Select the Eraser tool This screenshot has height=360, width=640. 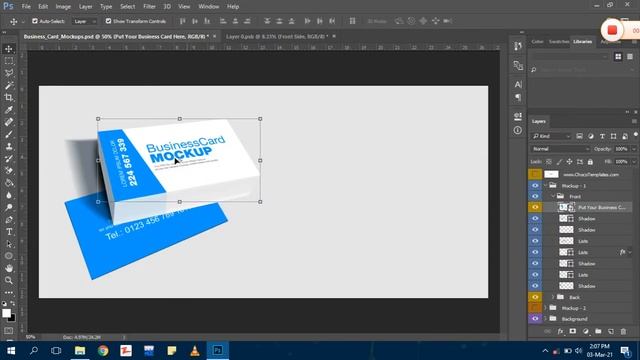click(9, 171)
